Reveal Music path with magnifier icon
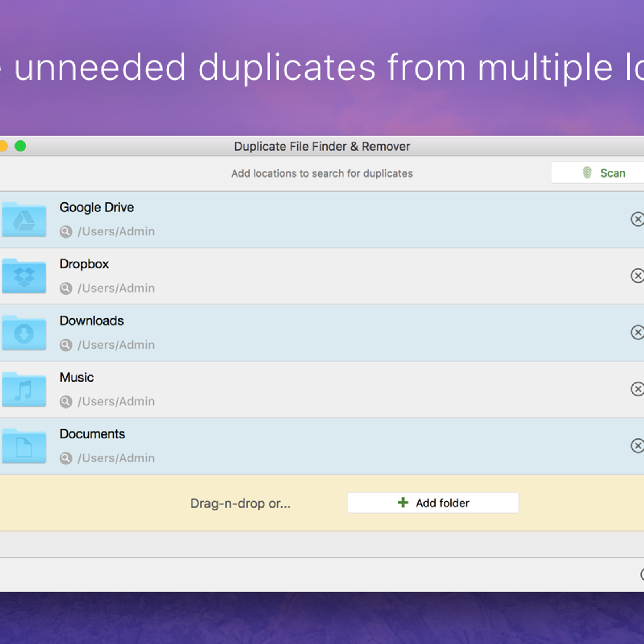The height and width of the screenshot is (644, 644). pyautogui.click(x=66, y=402)
